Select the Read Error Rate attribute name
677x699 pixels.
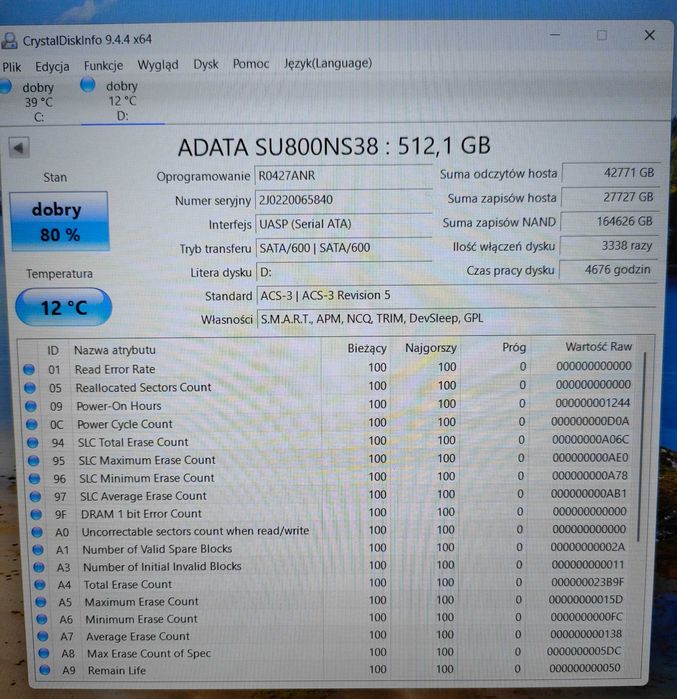tap(115, 369)
